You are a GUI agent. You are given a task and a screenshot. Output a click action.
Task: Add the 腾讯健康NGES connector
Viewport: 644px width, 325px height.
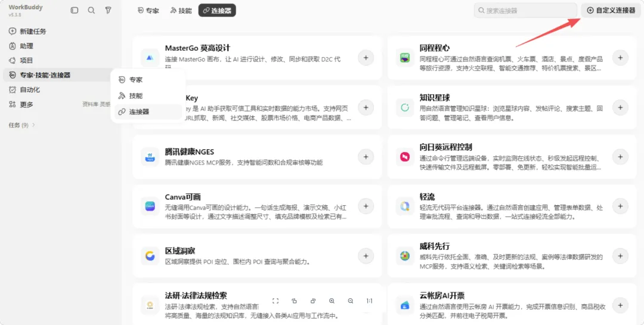(366, 157)
